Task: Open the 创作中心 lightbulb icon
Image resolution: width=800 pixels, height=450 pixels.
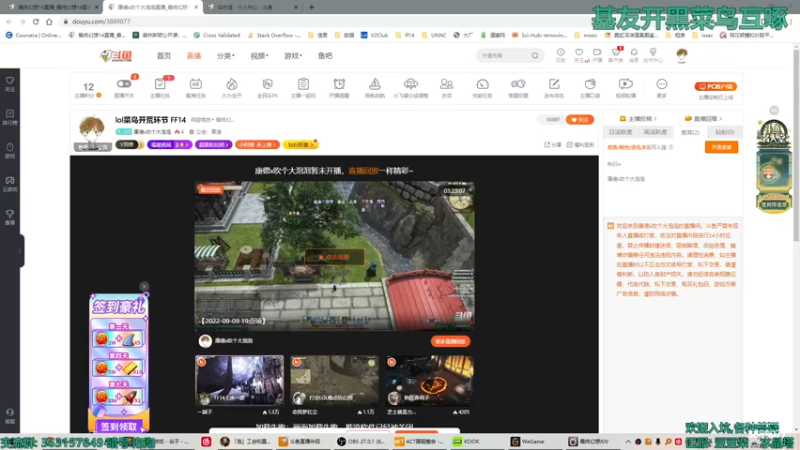Action: [653, 55]
